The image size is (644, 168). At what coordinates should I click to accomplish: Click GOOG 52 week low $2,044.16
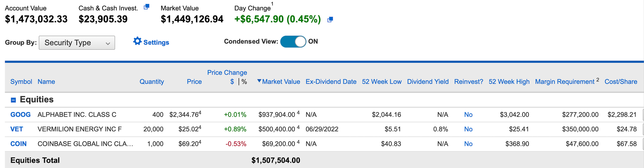[386, 115]
